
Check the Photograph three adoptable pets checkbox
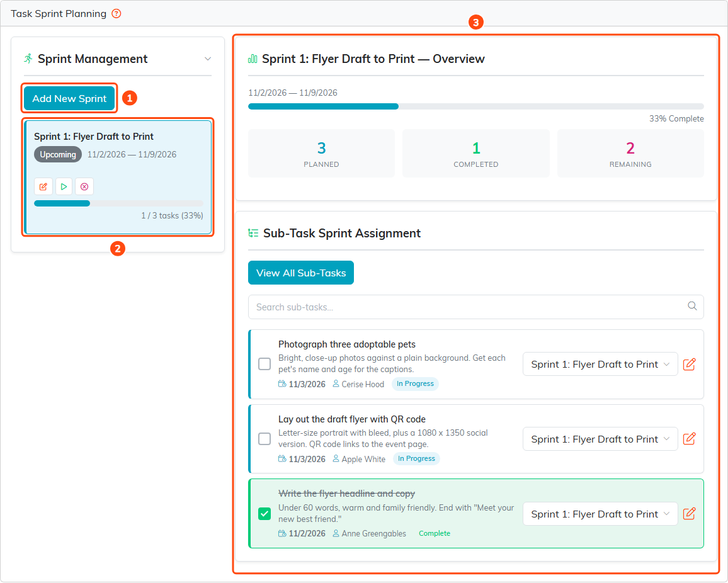point(264,364)
